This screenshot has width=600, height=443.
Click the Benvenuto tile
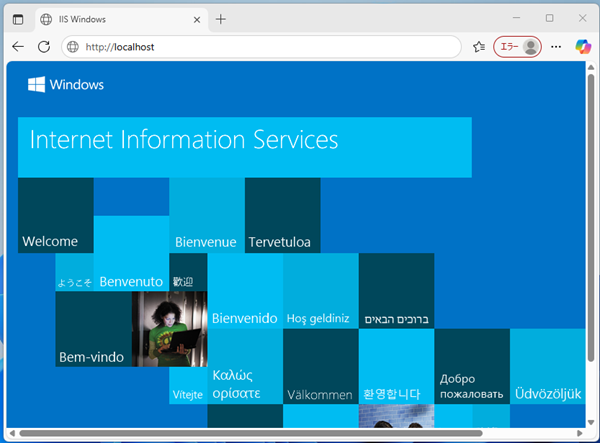pos(132,253)
